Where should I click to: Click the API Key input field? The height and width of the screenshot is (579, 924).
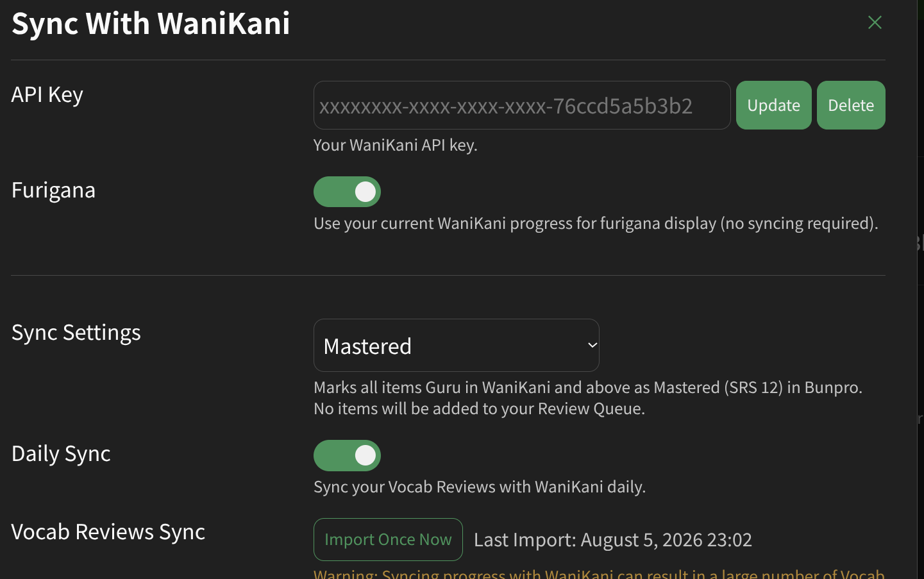[522, 105]
